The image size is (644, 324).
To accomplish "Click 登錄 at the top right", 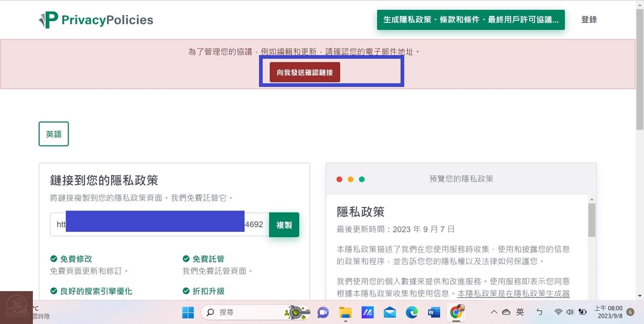I will (x=588, y=19).
